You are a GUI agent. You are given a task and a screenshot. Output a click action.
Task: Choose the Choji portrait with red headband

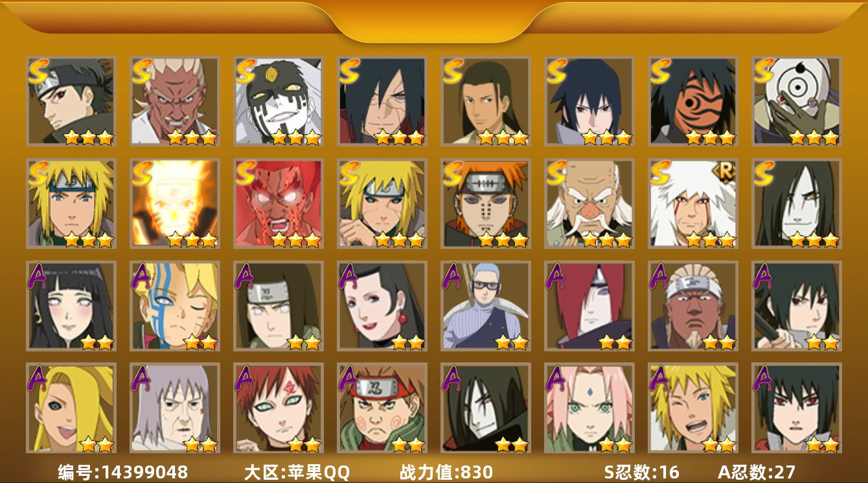coord(382,408)
